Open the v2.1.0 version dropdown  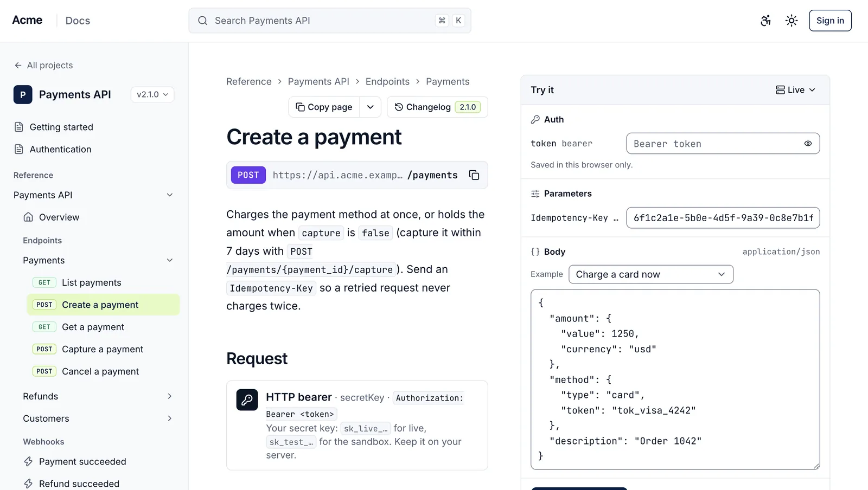point(152,94)
